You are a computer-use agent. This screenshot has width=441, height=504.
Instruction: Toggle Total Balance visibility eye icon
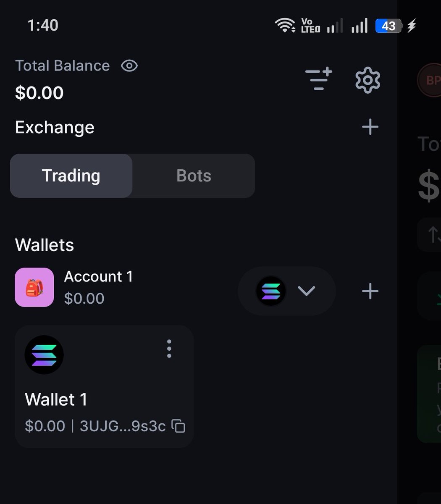click(129, 66)
